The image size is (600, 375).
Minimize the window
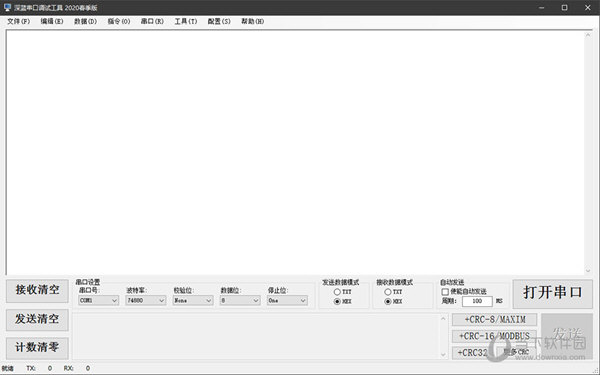(x=541, y=8)
